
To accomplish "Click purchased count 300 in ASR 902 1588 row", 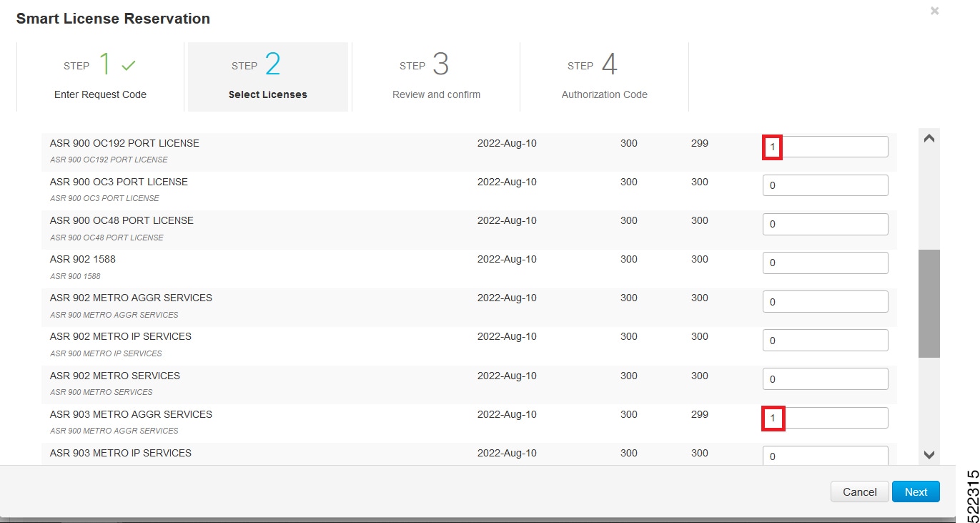I will click(629, 259).
